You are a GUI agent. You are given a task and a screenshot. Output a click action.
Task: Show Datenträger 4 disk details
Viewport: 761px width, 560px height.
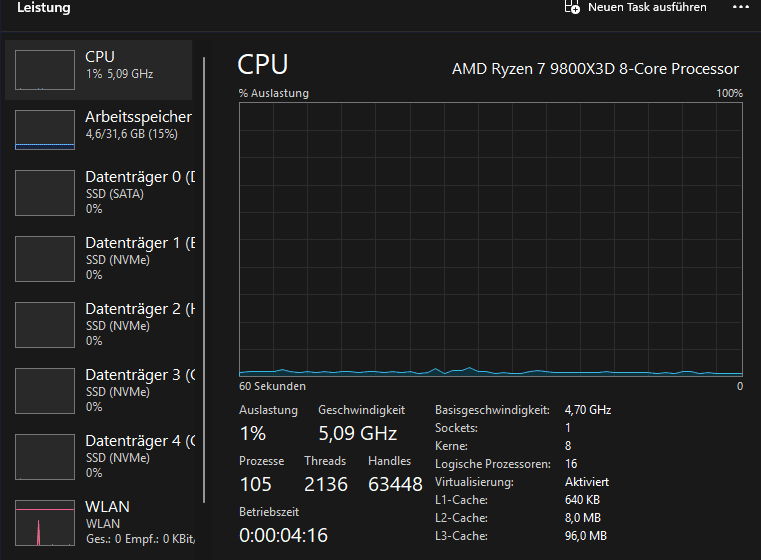click(99, 457)
